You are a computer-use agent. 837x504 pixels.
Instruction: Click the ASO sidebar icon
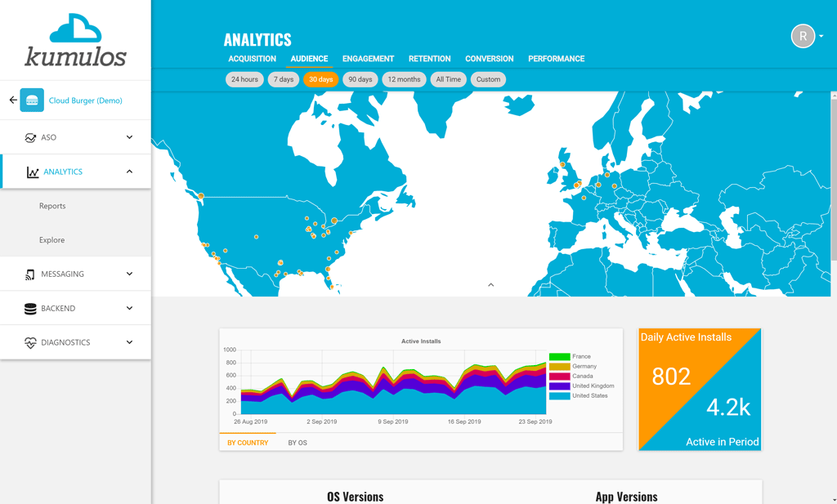tap(30, 138)
